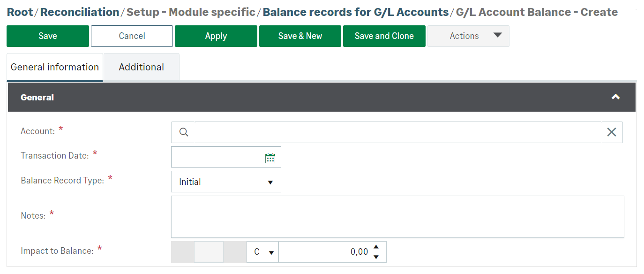Open the Transaction Date calendar picker

pyautogui.click(x=270, y=157)
